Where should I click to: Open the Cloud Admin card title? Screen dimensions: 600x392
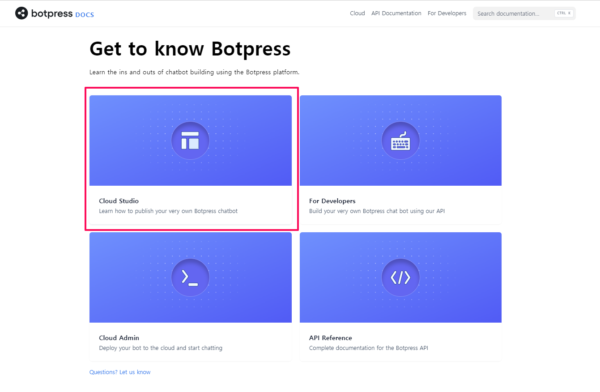119,338
